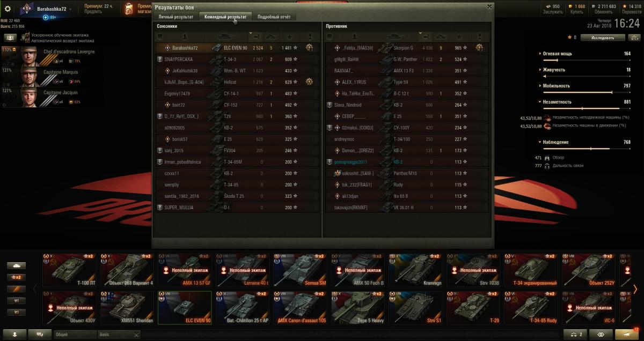644x341 pixels.
Task: Toggle the x2 bonus carousel filter
Action: [17, 277]
